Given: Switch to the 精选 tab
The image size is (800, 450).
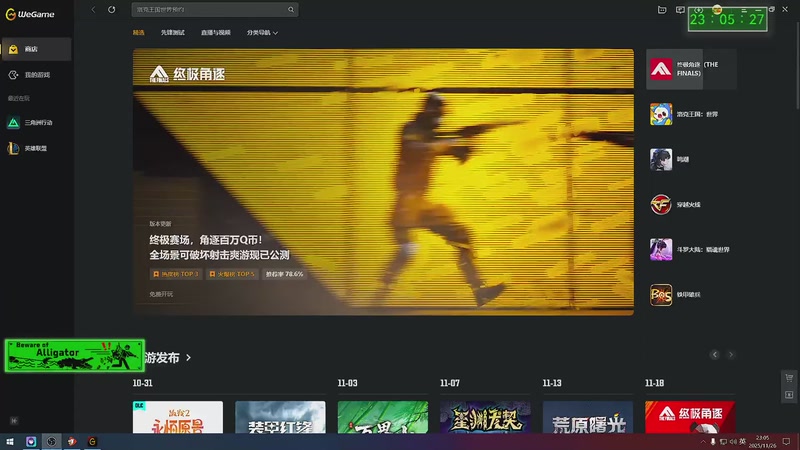Looking at the screenshot, I should click(139, 33).
